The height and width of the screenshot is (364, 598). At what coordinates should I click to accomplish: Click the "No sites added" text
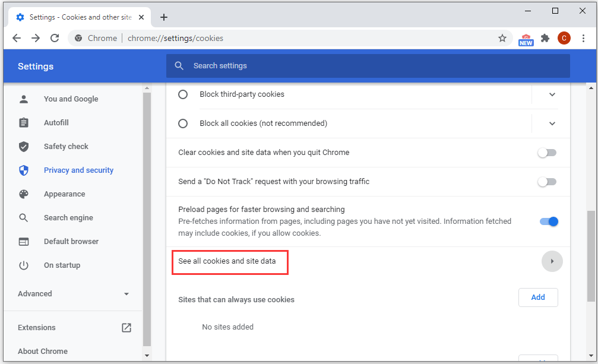227,327
